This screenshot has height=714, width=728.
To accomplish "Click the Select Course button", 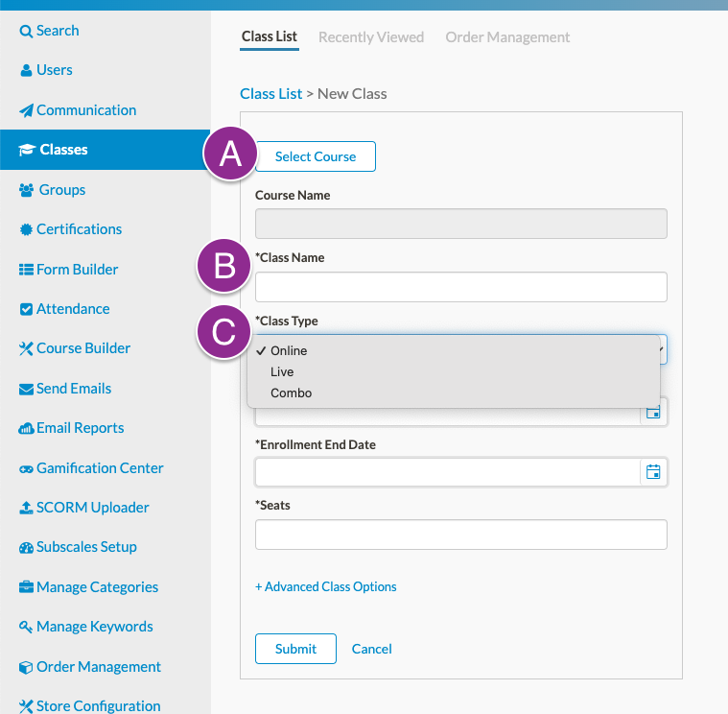I will (x=316, y=156).
